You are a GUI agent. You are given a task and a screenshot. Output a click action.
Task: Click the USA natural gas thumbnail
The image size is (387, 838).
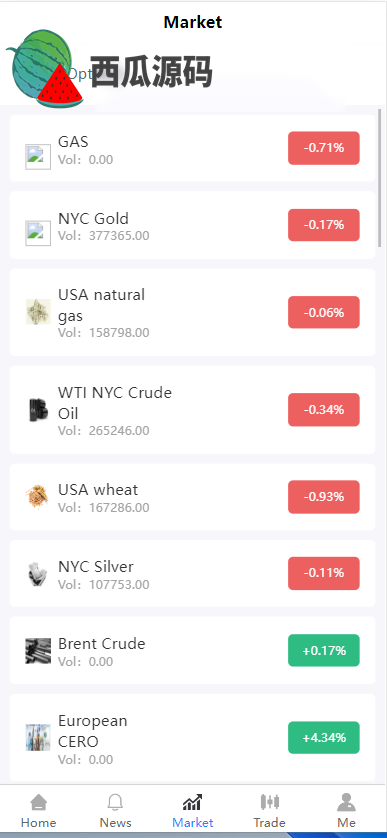click(38, 312)
